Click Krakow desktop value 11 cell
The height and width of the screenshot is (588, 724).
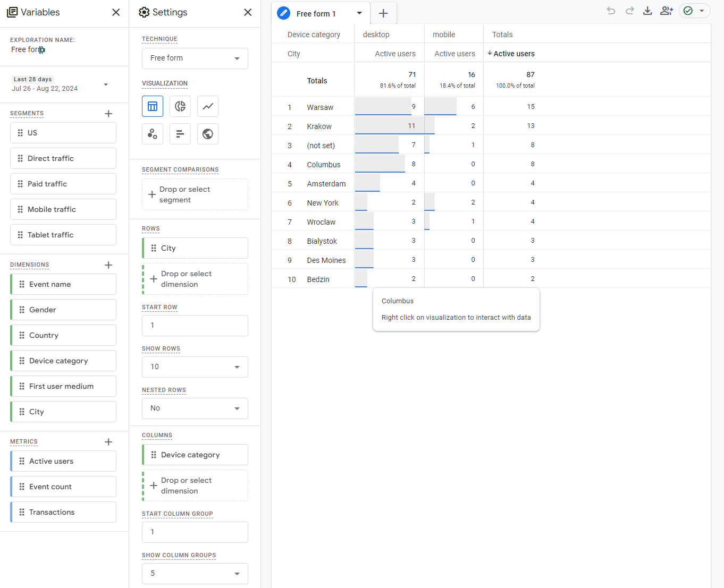tap(390, 125)
